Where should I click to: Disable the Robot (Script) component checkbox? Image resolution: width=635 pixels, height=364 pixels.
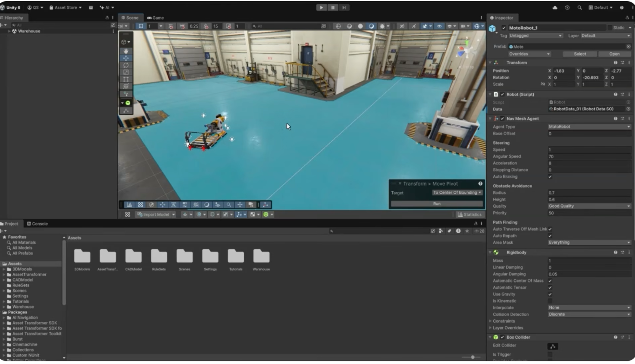pos(502,94)
